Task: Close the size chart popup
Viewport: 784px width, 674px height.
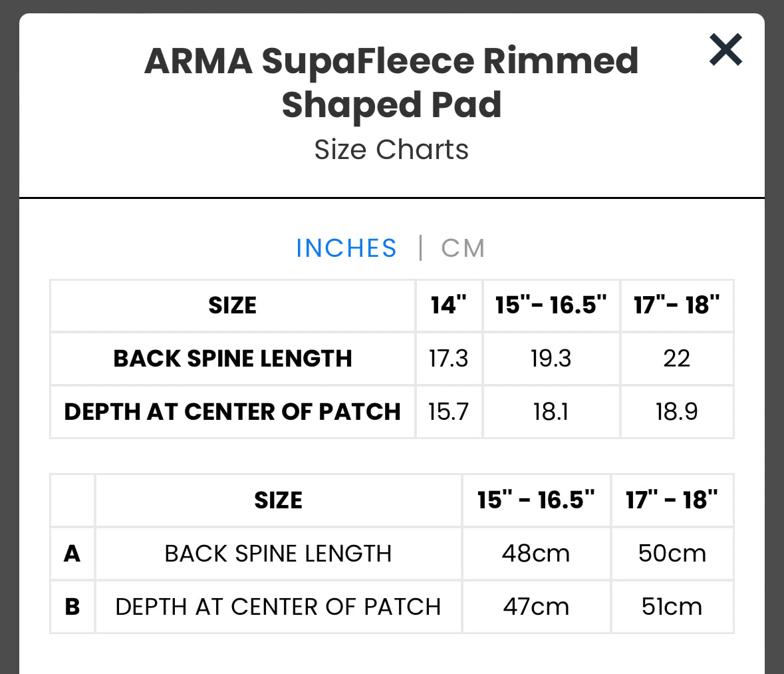Action: coord(725,50)
